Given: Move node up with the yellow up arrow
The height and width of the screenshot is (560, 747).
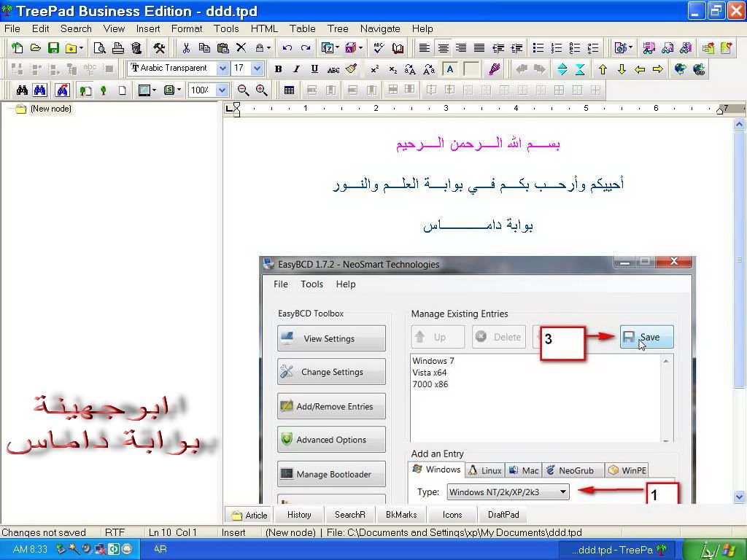Looking at the screenshot, I should tap(603, 69).
